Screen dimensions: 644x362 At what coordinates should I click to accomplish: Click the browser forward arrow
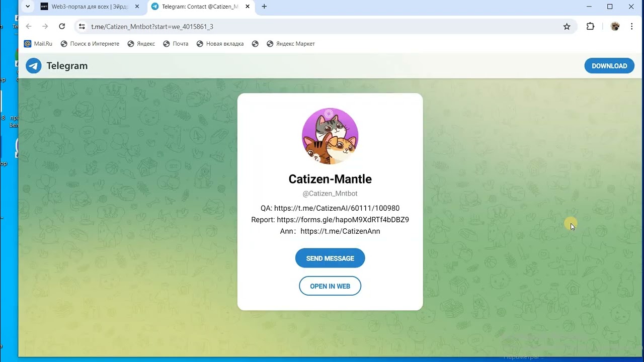[x=45, y=27]
